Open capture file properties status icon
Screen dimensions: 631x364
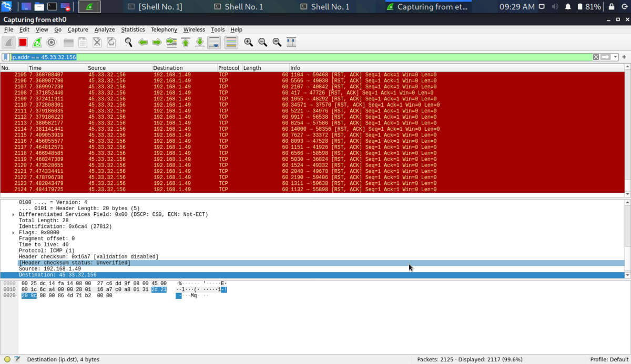point(17,359)
